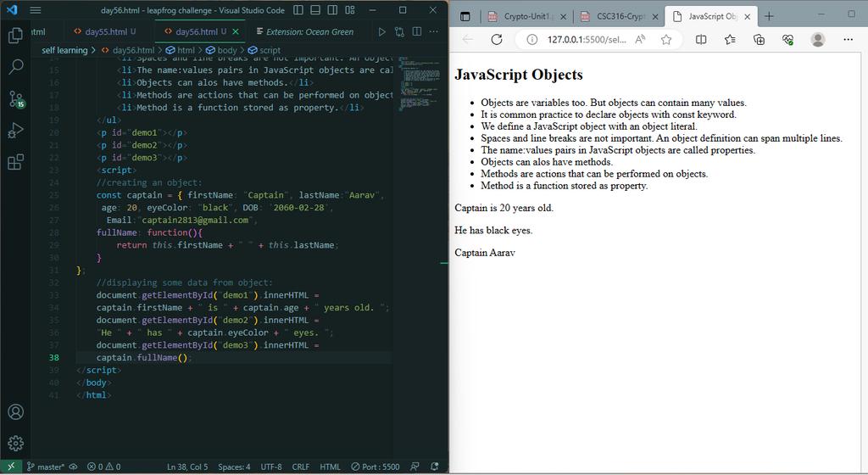
Task: Toggle browser split screen
Action: coord(701,39)
